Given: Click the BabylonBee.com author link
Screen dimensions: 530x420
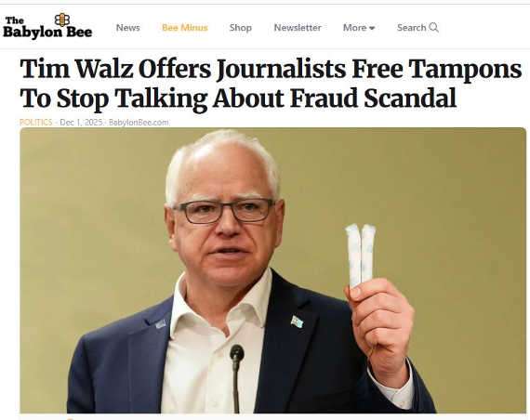Looking at the screenshot, I should click(x=139, y=123).
